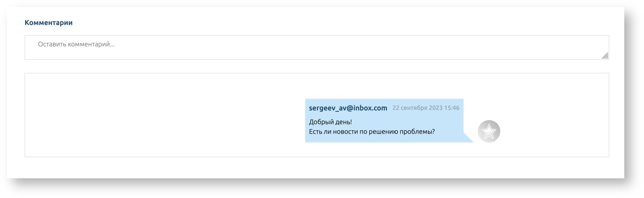The height and width of the screenshot is (198, 644).
Task: Click the resize grip of the comment box
Action: click(605, 56)
